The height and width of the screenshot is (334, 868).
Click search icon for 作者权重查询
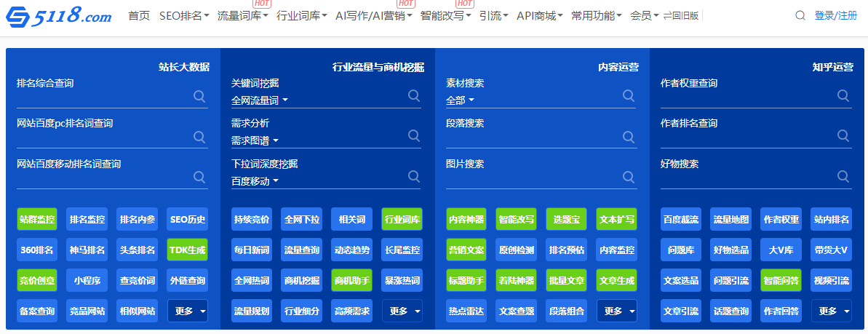tap(843, 95)
